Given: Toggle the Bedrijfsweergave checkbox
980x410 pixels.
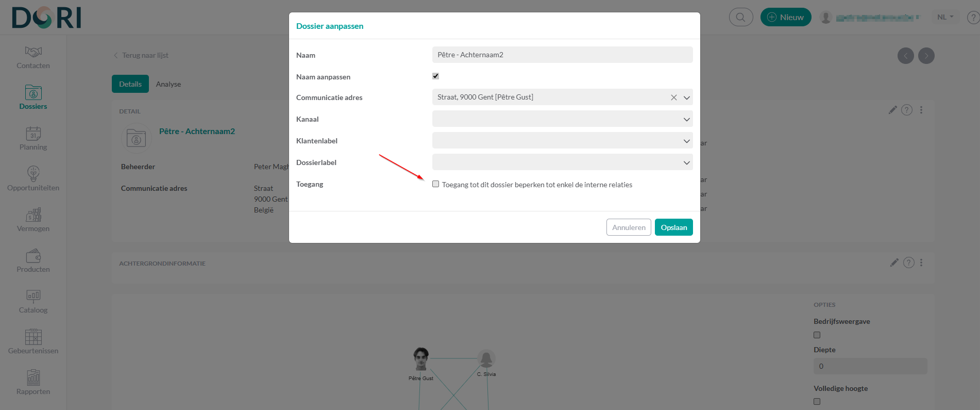Looking at the screenshot, I should pos(817,335).
